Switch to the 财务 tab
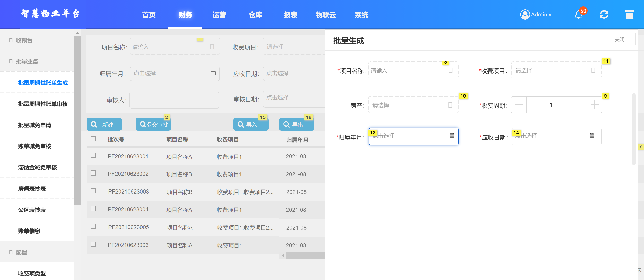Viewport: 644px width, 280px height. pyautogui.click(x=185, y=15)
